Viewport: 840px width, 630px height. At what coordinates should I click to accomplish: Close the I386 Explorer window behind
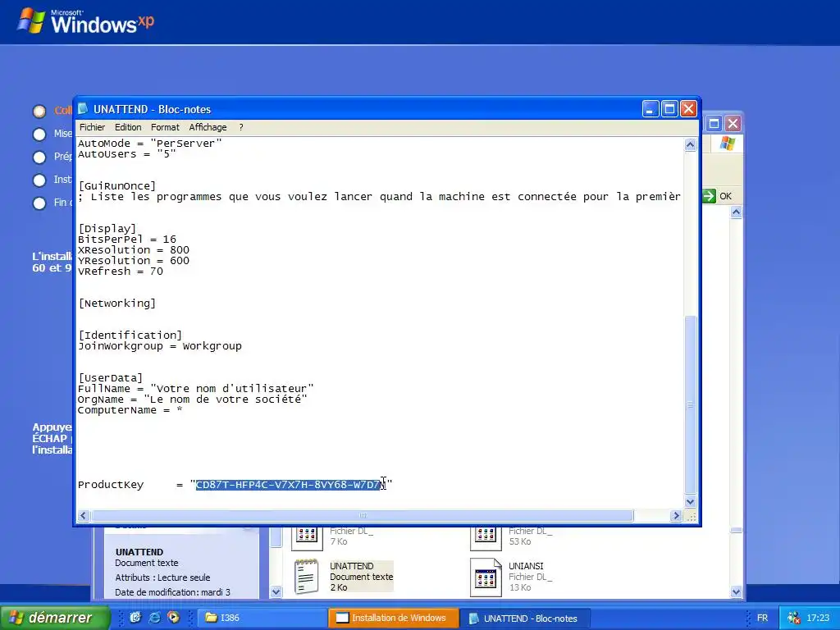click(x=733, y=124)
